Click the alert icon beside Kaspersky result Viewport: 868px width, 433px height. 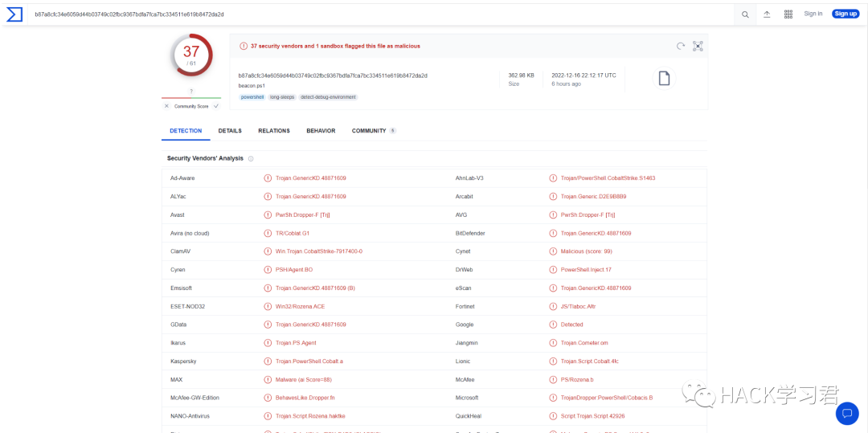tap(268, 362)
